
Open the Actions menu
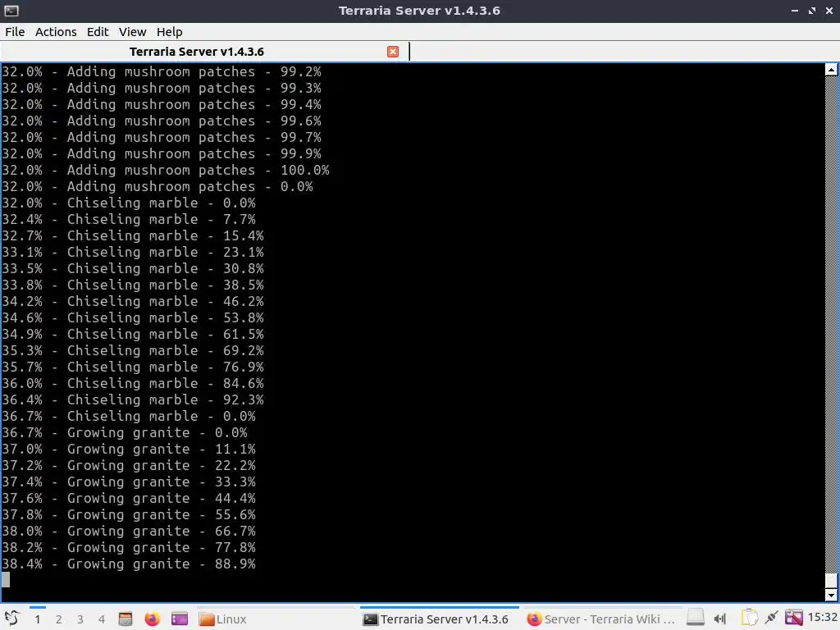click(x=56, y=32)
